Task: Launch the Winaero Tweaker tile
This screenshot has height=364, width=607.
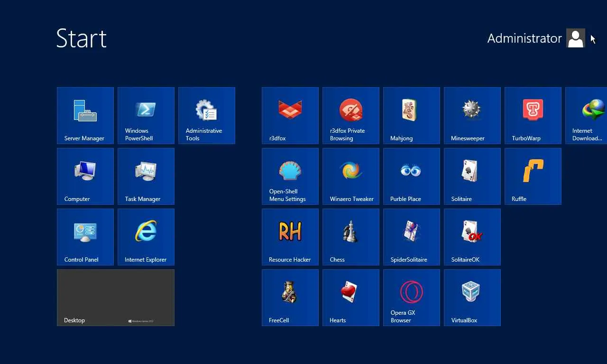Action: tap(351, 176)
